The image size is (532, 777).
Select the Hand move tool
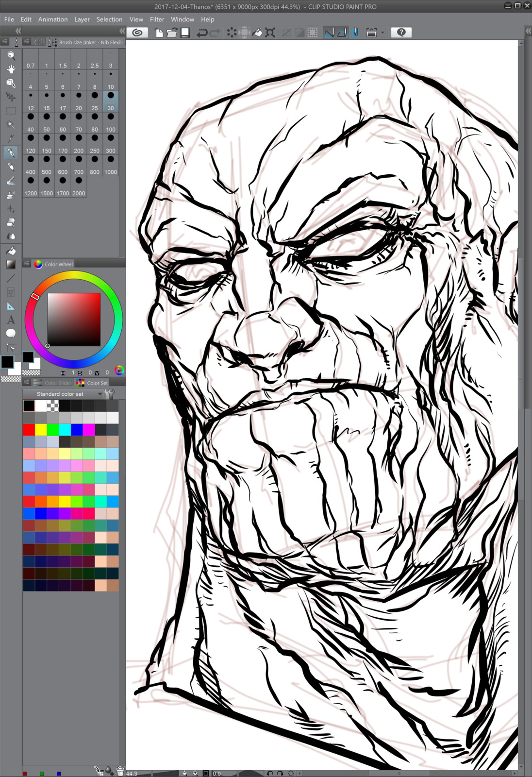point(11,69)
